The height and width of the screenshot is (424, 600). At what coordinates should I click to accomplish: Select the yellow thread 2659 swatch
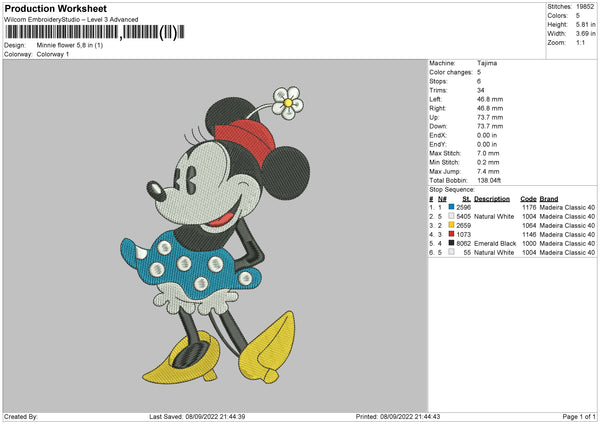point(452,225)
